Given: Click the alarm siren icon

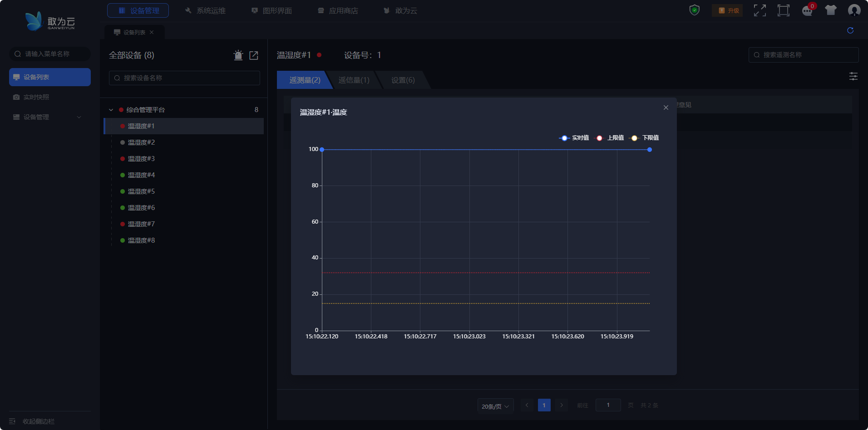Looking at the screenshot, I should click(x=238, y=55).
